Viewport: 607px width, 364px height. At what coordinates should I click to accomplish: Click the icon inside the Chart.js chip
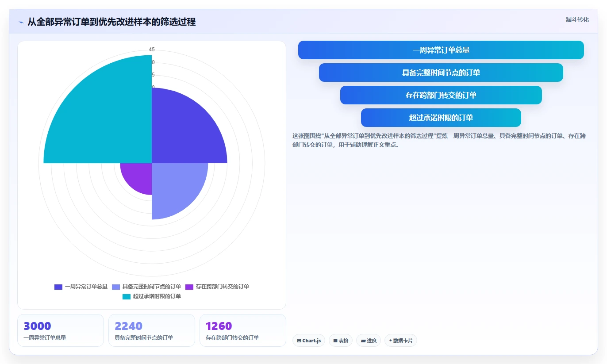point(299,341)
